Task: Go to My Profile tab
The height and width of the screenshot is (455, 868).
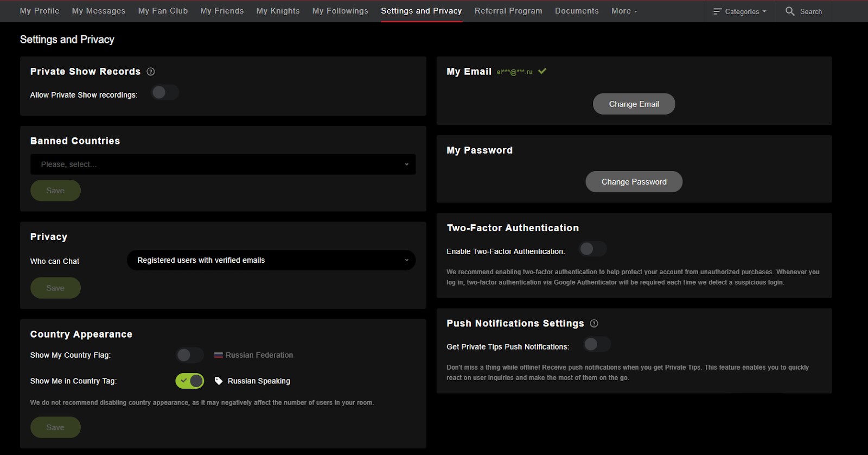Action: tap(40, 11)
